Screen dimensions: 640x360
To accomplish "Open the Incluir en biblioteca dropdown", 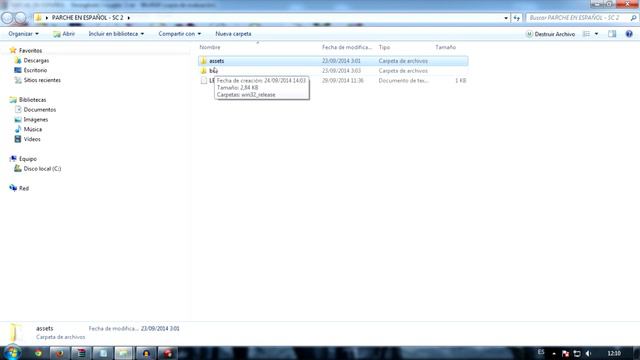I will pyautogui.click(x=116, y=34).
